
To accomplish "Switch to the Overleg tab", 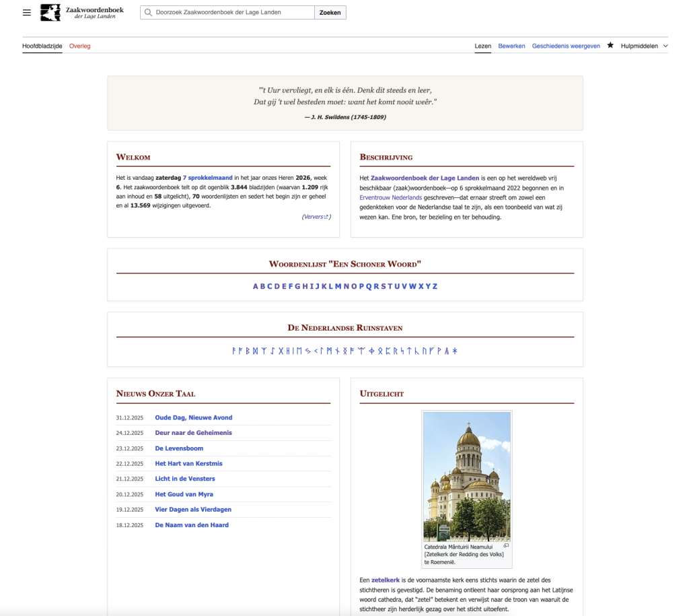I will coord(79,46).
